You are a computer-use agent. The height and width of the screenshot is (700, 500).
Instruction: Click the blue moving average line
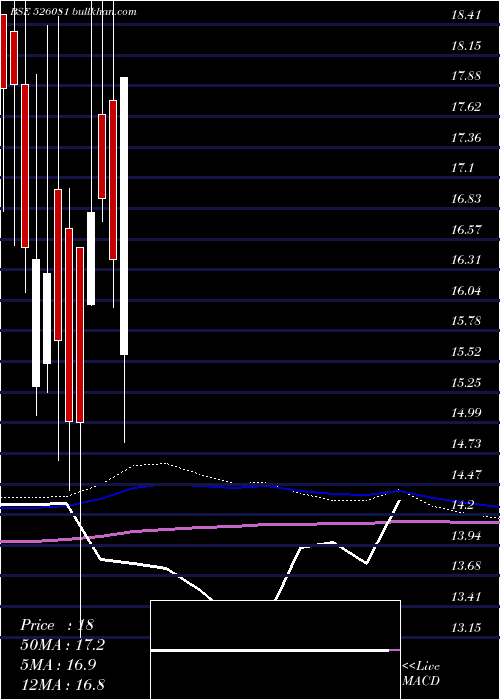click(250, 487)
